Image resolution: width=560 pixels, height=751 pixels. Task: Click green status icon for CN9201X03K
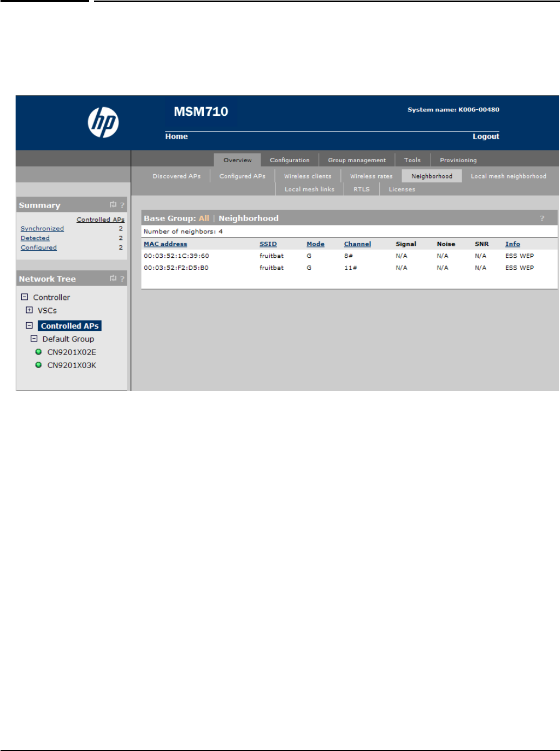point(38,365)
